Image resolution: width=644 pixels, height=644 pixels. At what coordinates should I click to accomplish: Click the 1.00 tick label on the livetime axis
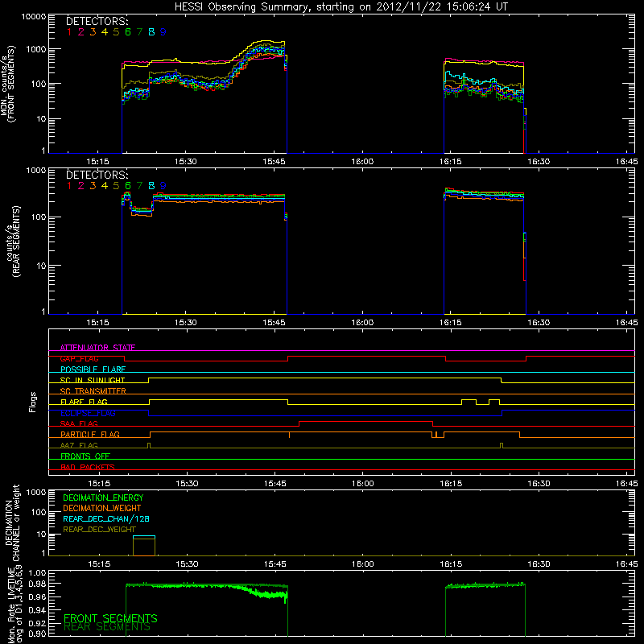click(x=38, y=572)
